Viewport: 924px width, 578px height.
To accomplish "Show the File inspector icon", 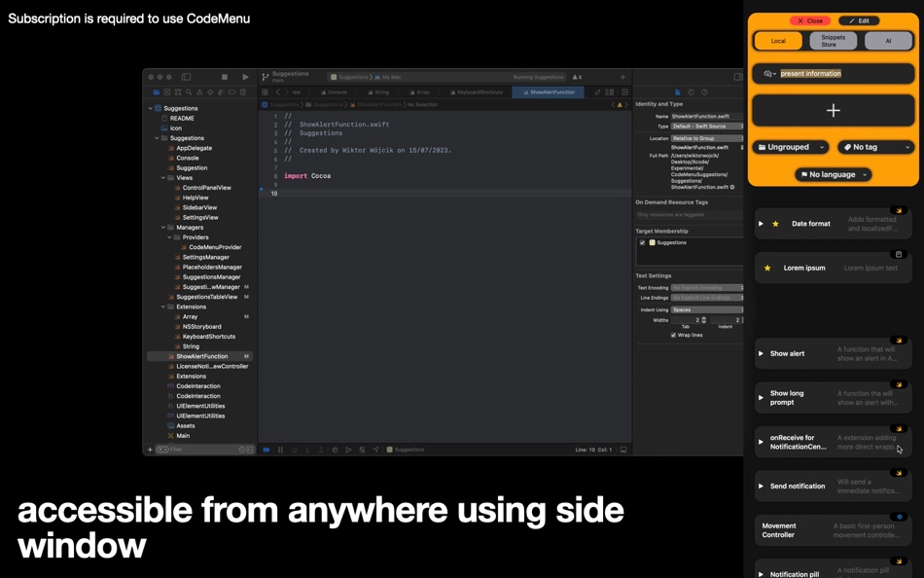I will pos(678,92).
